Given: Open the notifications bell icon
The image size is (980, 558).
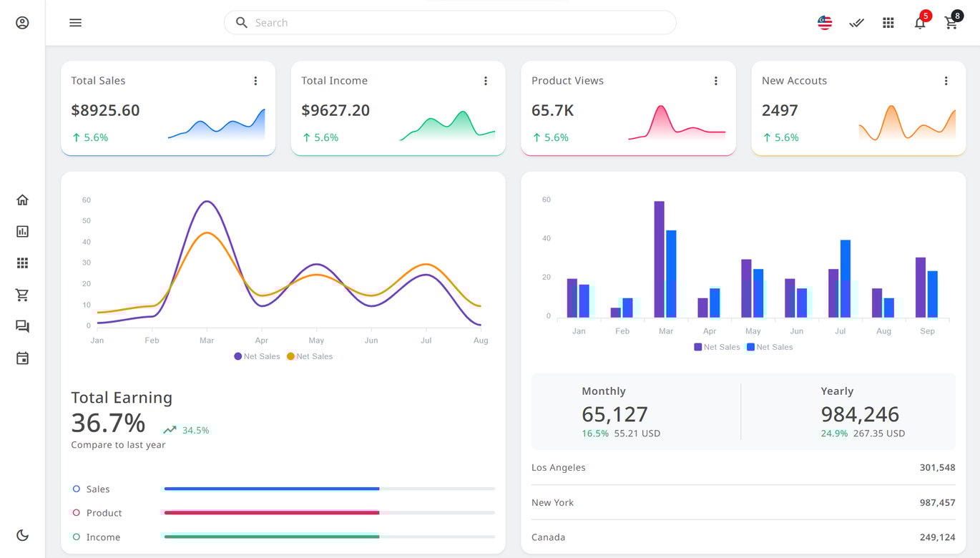Looking at the screenshot, I should click(920, 23).
